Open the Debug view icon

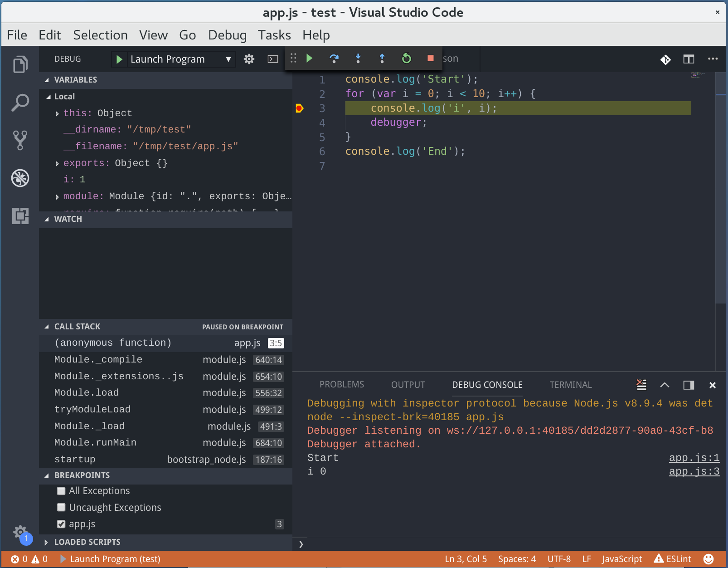click(20, 178)
